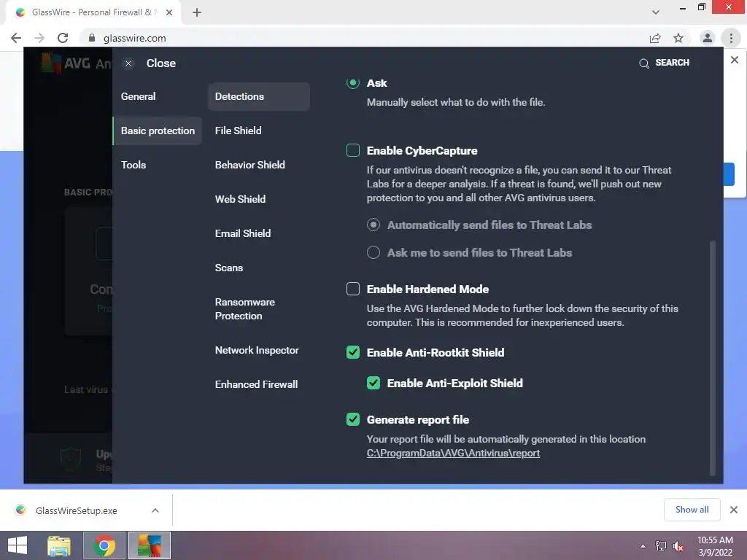Select Detections submenu
The image size is (747, 560).
click(259, 97)
